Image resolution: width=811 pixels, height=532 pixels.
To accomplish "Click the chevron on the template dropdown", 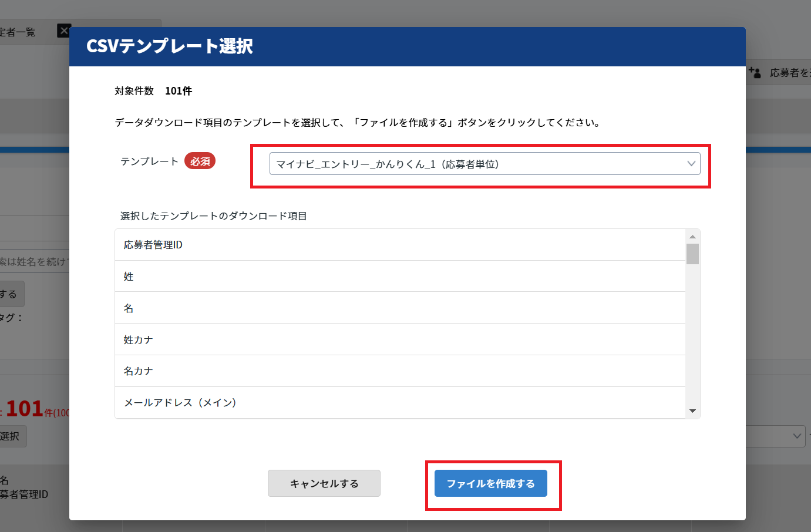I will (692, 164).
